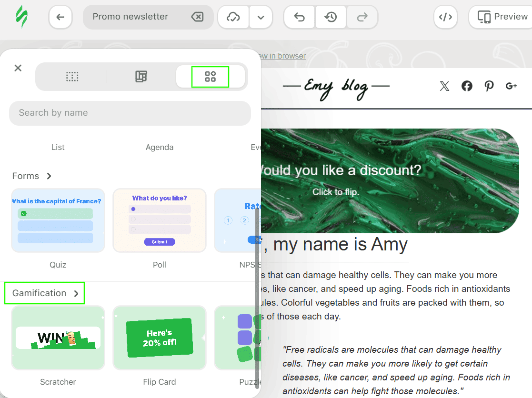The height and width of the screenshot is (398, 532).
Task: Click the panel vertical scrollbar
Action: click(x=257, y=298)
